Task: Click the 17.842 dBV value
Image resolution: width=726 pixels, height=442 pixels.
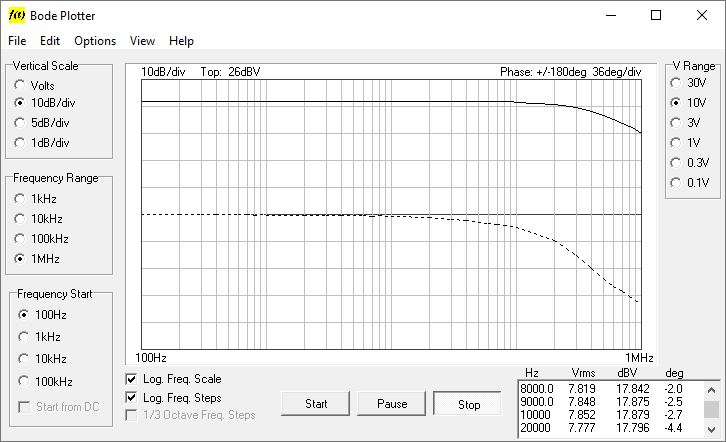Action: (x=632, y=389)
